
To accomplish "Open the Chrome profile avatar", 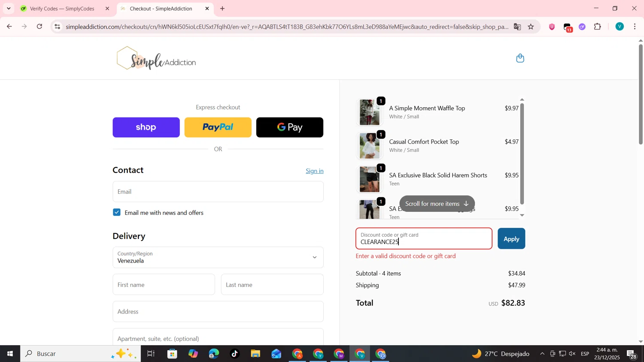I will [x=620, y=27].
